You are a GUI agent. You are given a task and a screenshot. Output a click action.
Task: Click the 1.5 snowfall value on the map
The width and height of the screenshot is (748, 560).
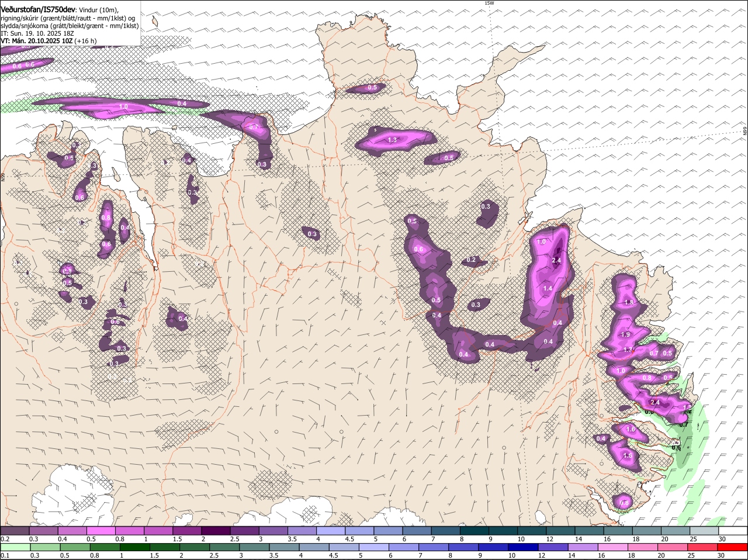coord(628,455)
